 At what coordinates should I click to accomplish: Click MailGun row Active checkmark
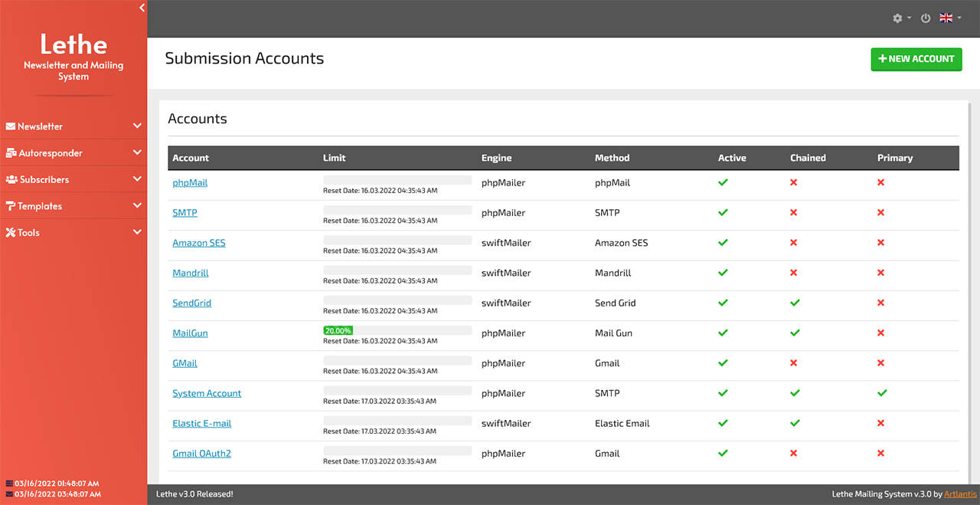point(723,333)
